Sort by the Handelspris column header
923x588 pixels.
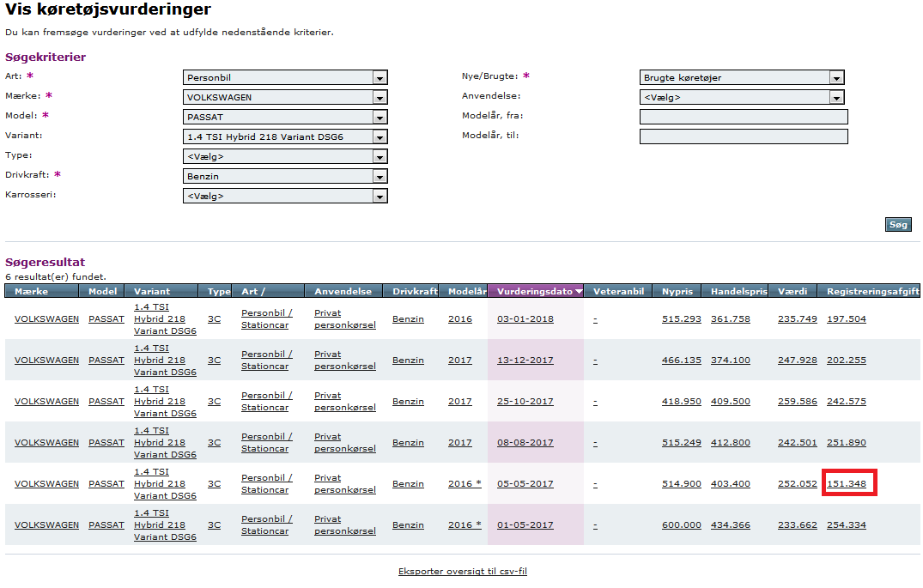(x=738, y=292)
